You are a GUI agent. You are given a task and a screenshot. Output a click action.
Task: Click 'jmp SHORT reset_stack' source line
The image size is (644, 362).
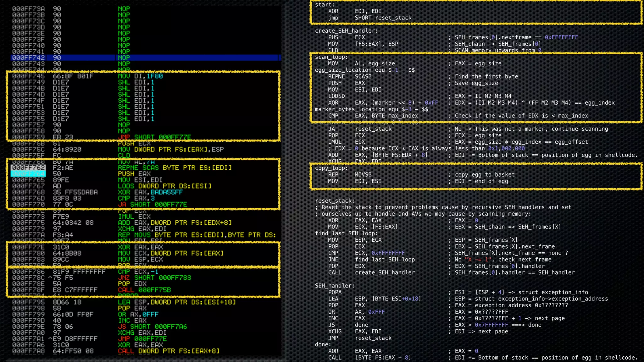(370, 18)
